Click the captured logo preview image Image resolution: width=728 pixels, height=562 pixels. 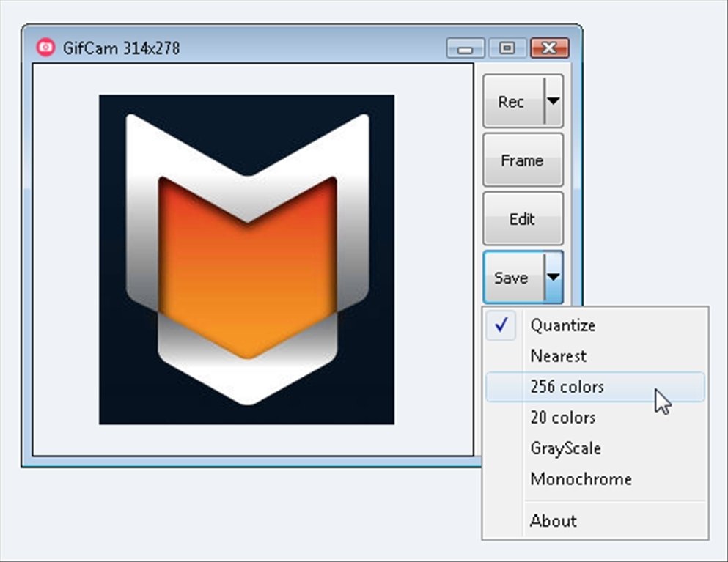246,259
